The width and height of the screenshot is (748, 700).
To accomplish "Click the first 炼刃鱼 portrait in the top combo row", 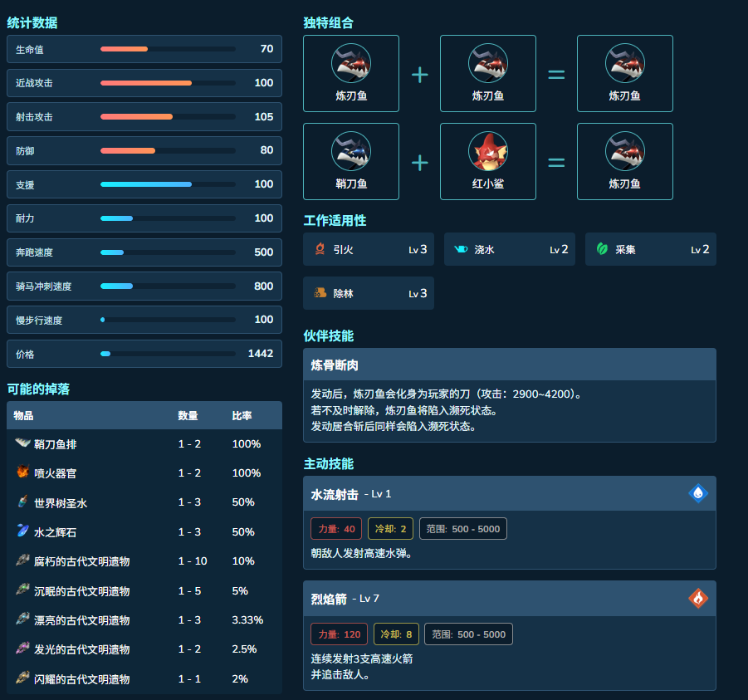I will pos(351,63).
